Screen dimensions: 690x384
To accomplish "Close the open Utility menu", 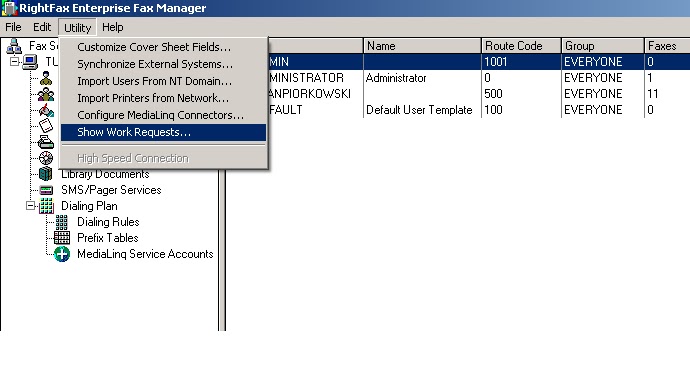I will 77,27.
